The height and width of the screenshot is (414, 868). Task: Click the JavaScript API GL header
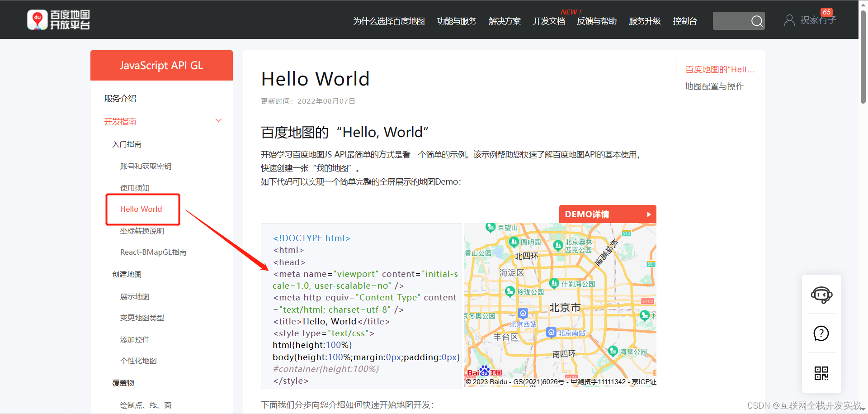161,66
